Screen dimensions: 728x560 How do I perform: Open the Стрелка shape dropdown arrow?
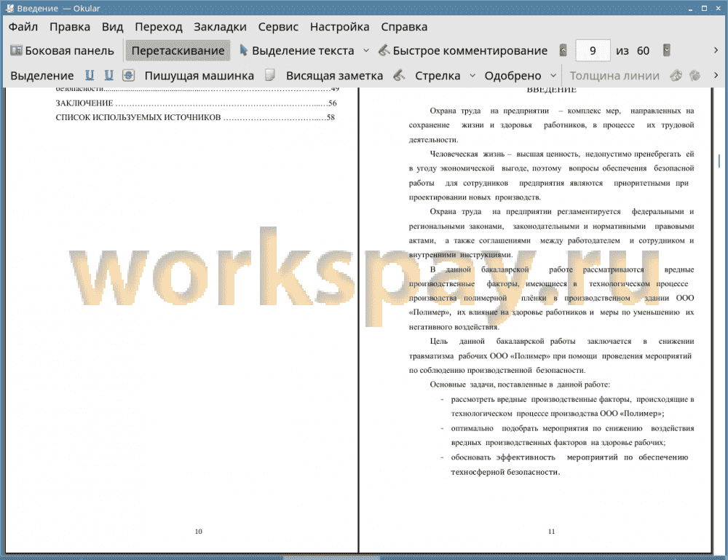[x=472, y=75]
